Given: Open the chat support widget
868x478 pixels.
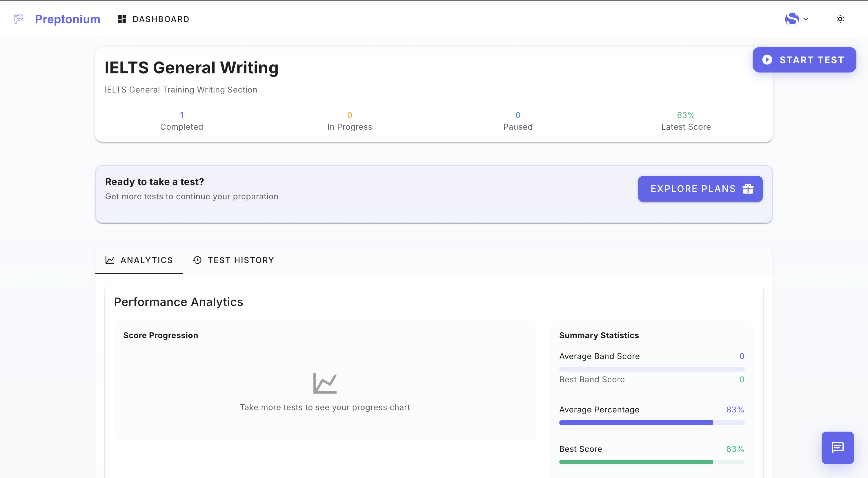Looking at the screenshot, I should tap(838, 448).
